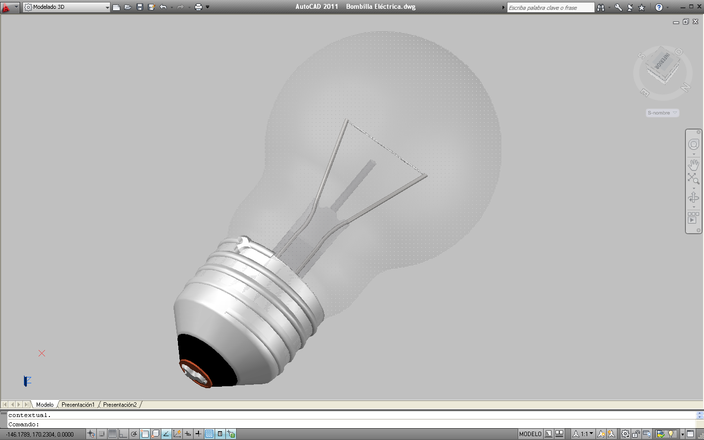Toggle Infer Constraints in status bar
The width and height of the screenshot is (704, 440).
pos(91,434)
